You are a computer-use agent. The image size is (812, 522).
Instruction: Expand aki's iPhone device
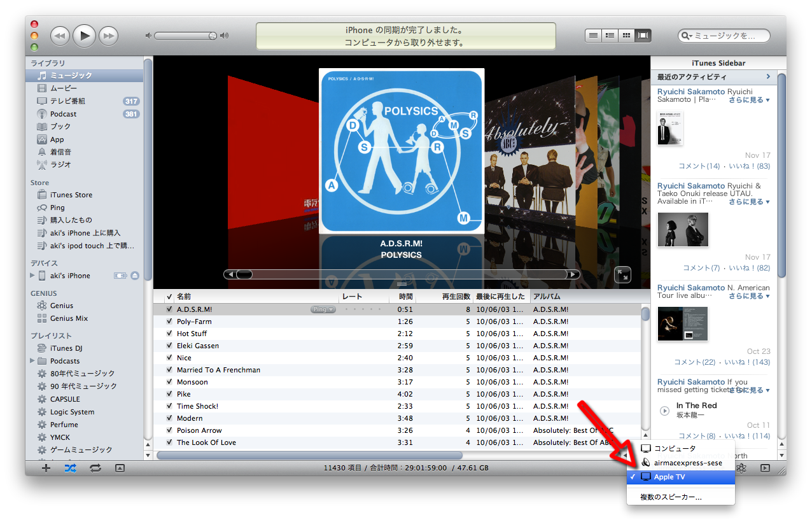(x=32, y=276)
